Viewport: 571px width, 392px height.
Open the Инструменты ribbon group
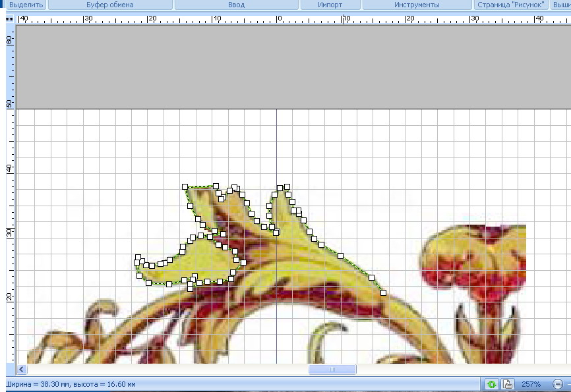pos(417,5)
